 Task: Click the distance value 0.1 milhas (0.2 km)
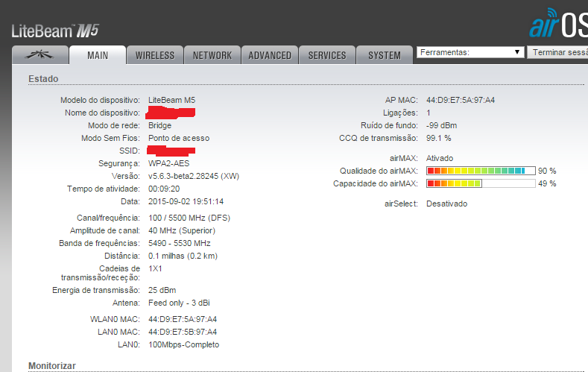(x=183, y=256)
